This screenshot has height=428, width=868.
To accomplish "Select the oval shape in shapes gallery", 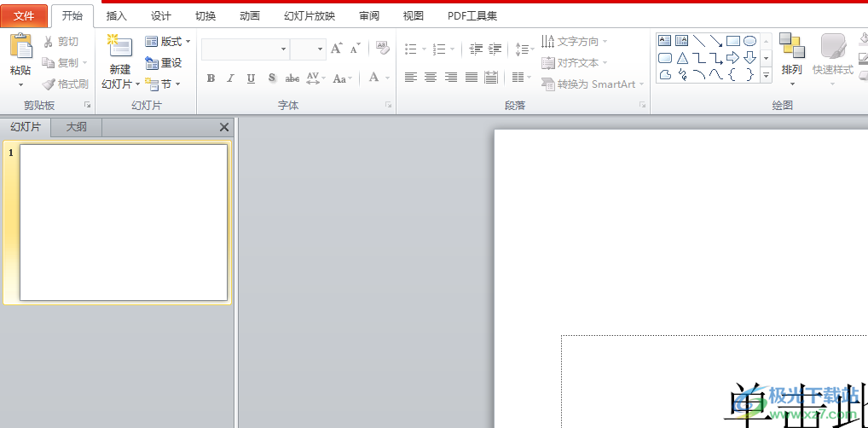I will tap(750, 41).
